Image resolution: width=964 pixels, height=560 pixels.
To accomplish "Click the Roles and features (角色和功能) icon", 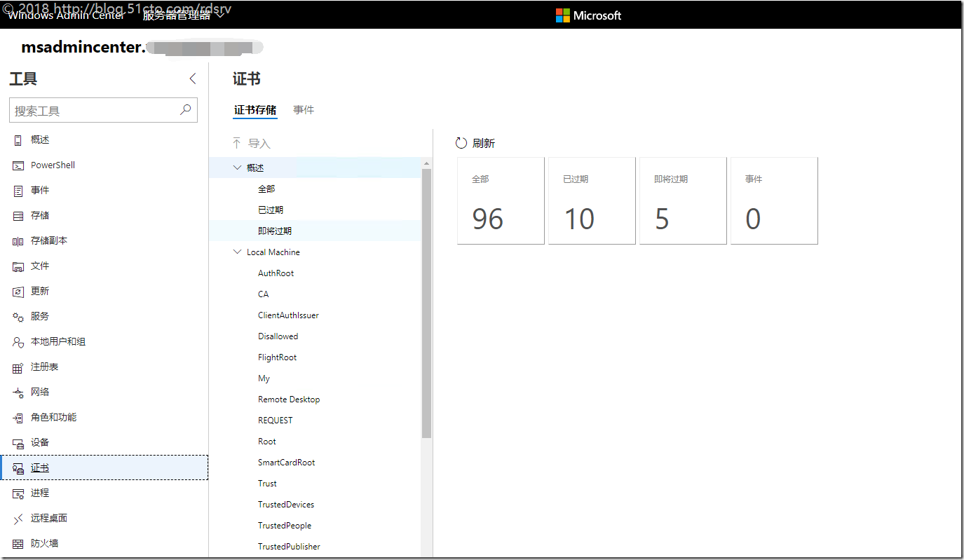I will (18, 418).
